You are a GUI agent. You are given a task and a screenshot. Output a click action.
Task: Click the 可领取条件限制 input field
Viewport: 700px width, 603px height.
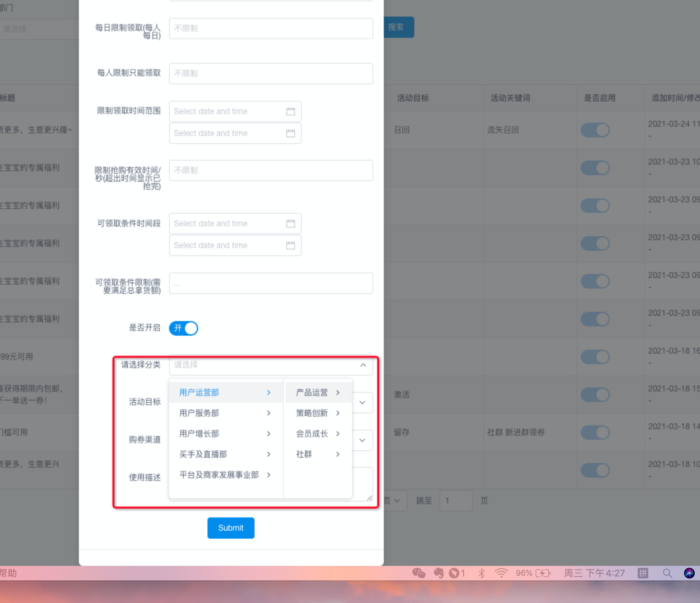(x=271, y=283)
